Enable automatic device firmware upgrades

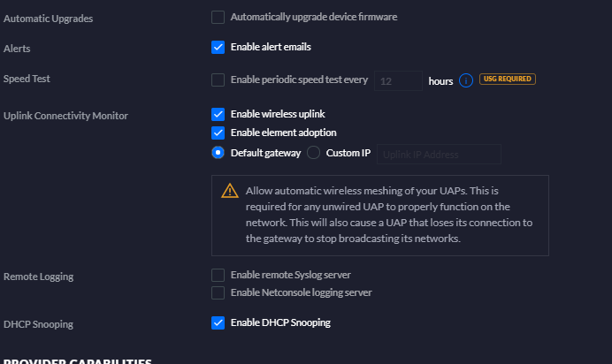218,17
